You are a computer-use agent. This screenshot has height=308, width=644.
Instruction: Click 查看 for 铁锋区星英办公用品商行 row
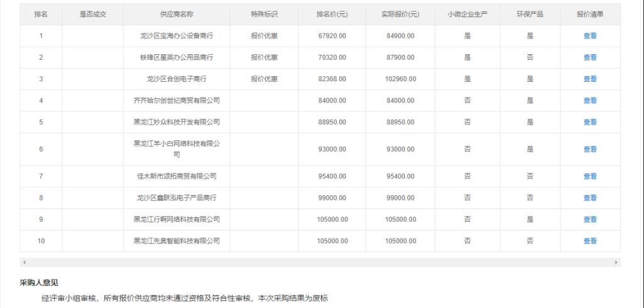pyautogui.click(x=590, y=57)
